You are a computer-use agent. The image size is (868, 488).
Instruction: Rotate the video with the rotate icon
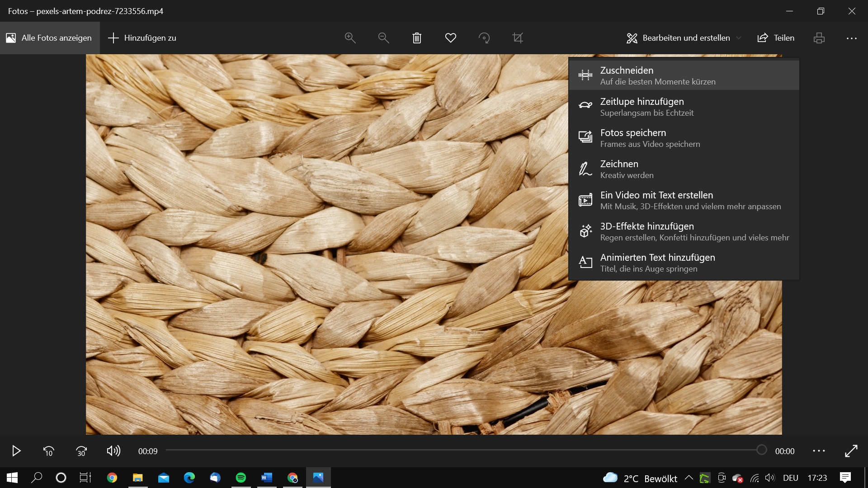[484, 38]
